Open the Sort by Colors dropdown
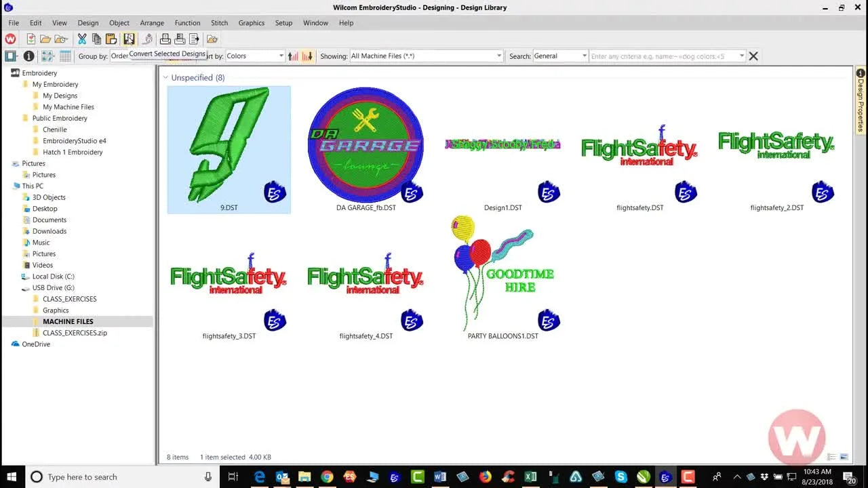The width and height of the screenshot is (868, 488). 254,56
